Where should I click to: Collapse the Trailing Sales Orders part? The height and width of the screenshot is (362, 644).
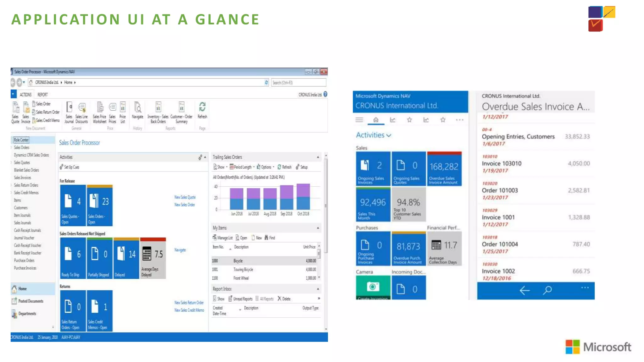(318, 157)
